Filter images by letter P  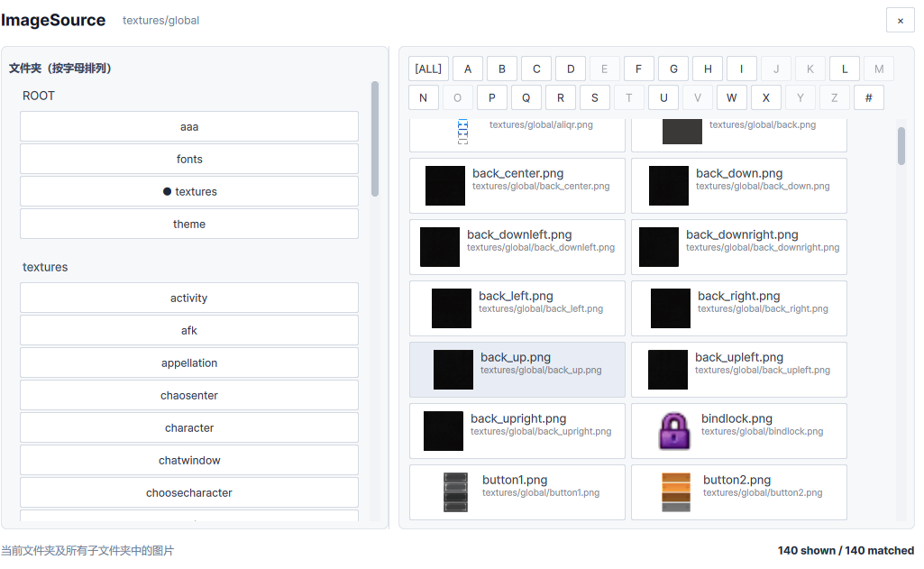(492, 98)
